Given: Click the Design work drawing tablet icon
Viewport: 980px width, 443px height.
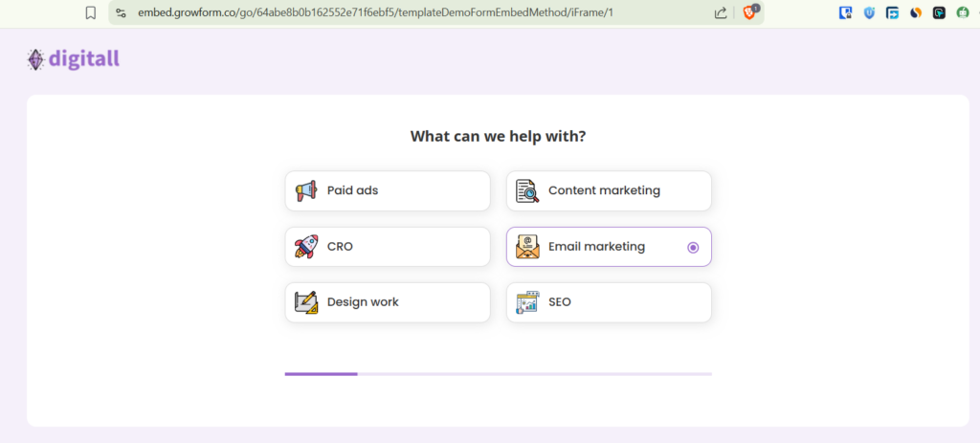Looking at the screenshot, I should pyautogui.click(x=306, y=302).
